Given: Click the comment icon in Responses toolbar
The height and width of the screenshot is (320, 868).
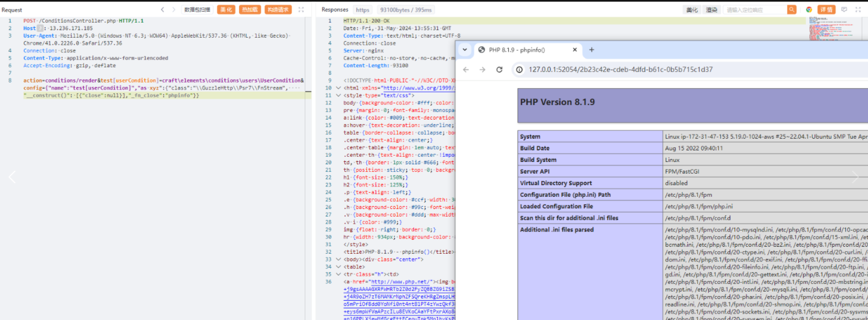Looking at the screenshot, I should click(844, 9).
